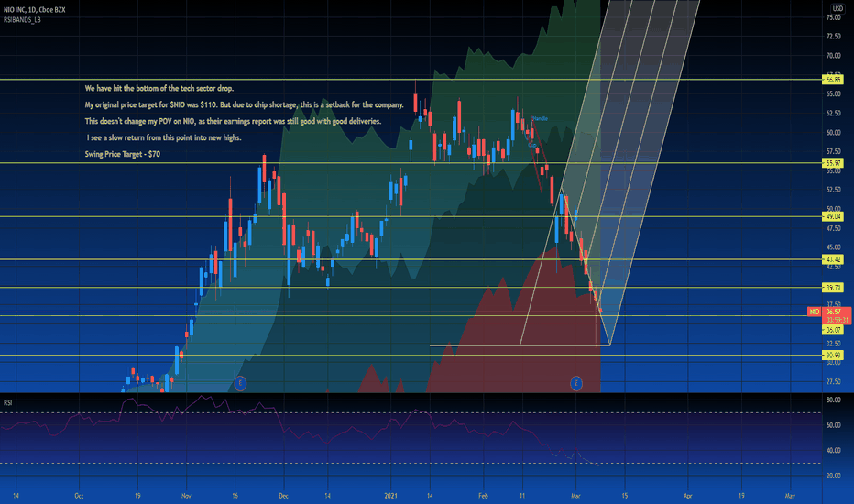Image resolution: width=854 pixels, height=504 pixels.
Task: Click the Mar label on time axis
Action: pyautogui.click(x=575, y=496)
